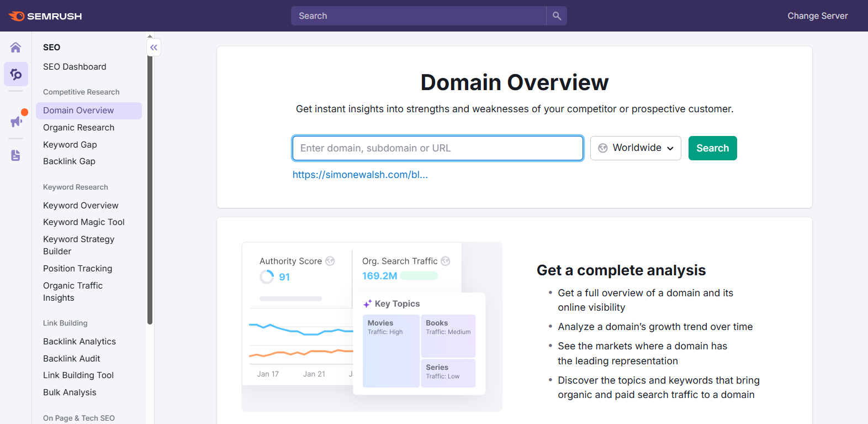Click the Semrush logo in header
This screenshot has width=868, height=424.
(45, 16)
